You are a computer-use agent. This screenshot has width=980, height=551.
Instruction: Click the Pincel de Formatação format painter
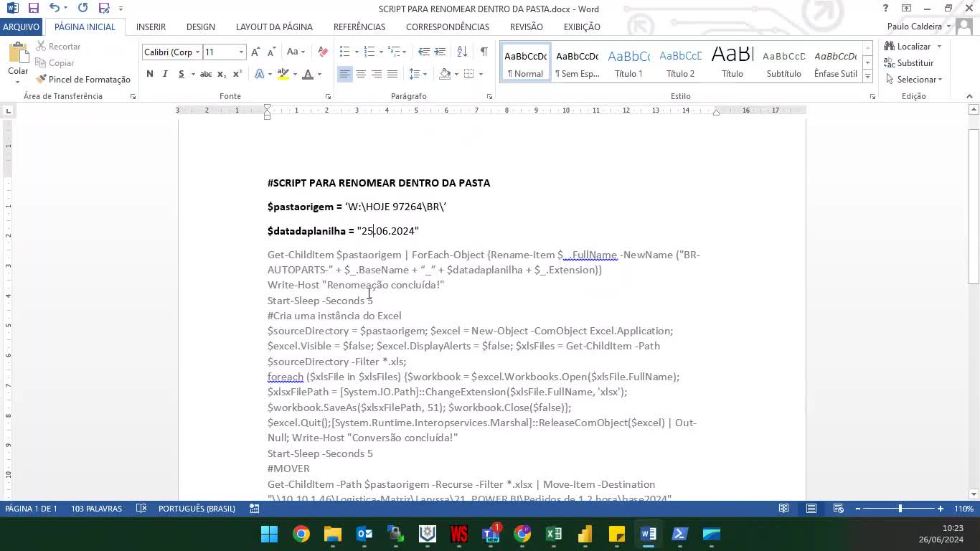(x=83, y=80)
